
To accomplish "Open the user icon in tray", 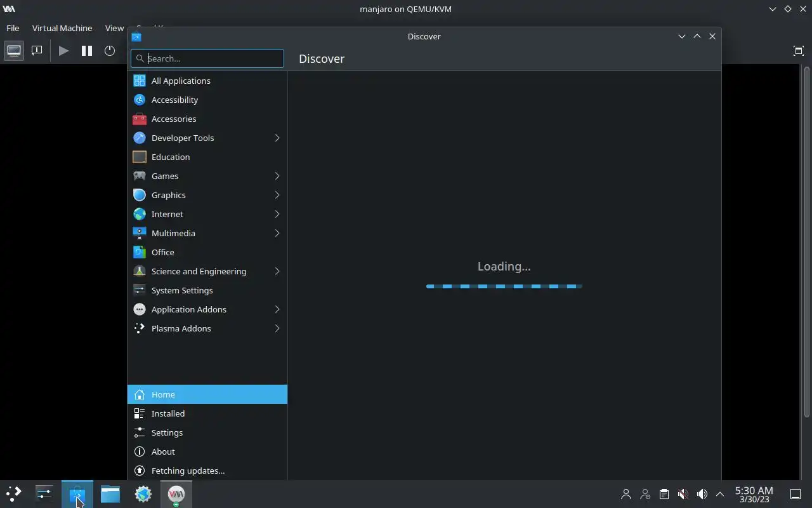I will coord(626,494).
